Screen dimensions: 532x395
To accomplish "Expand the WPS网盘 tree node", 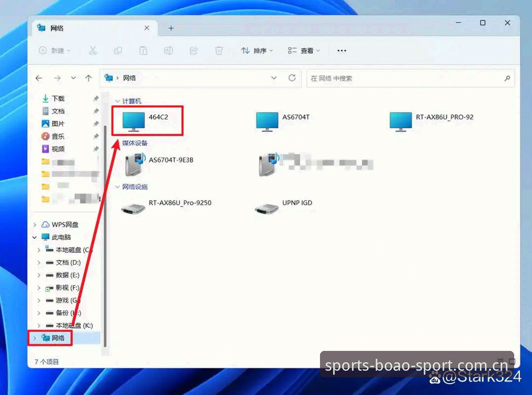I will point(35,225).
